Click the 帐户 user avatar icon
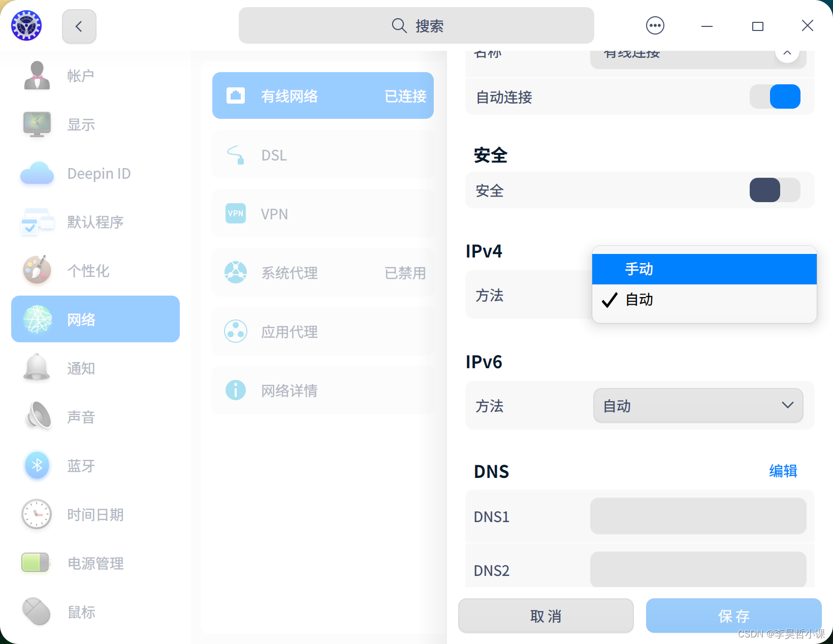 tap(37, 76)
